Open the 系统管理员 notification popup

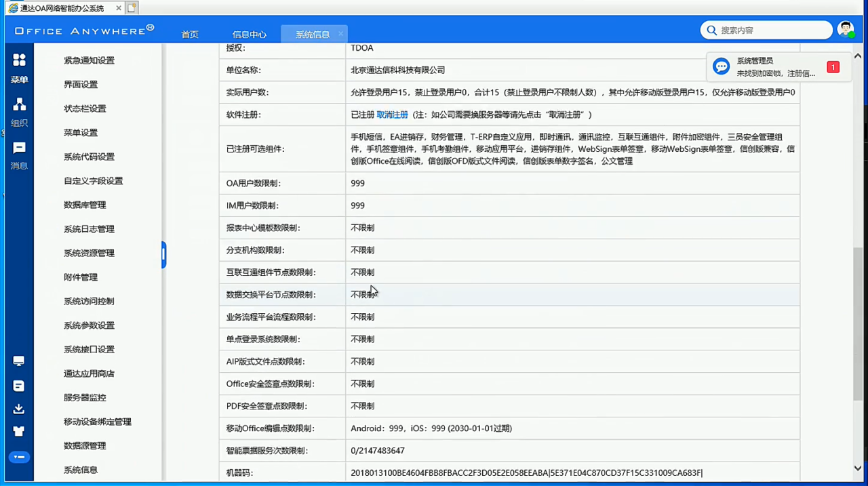pyautogui.click(x=778, y=67)
